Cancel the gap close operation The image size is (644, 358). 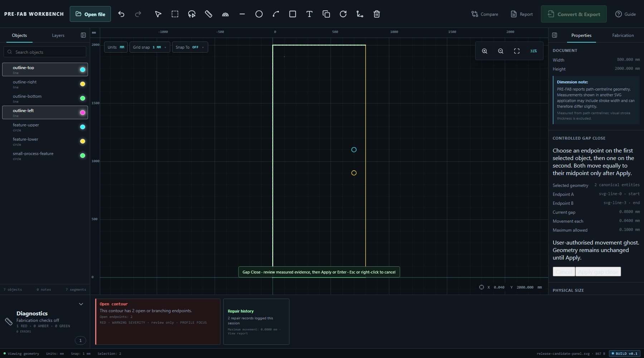point(564,272)
